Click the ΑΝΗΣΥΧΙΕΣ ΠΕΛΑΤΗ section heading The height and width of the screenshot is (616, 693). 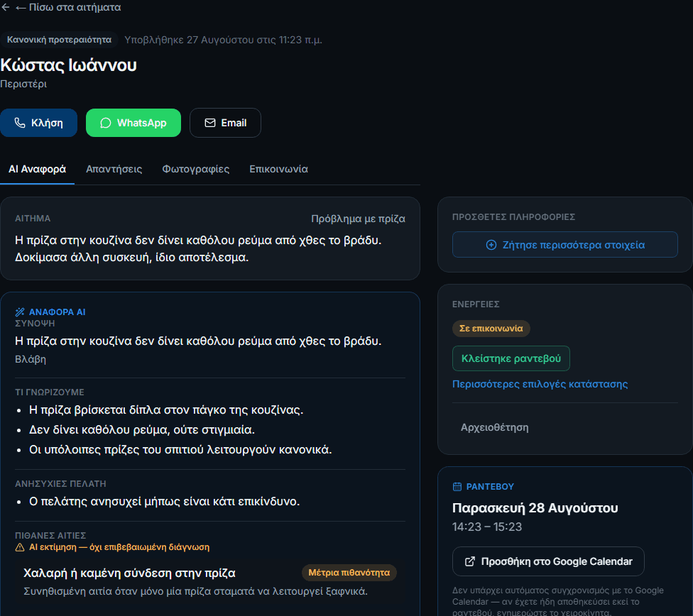point(60,484)
